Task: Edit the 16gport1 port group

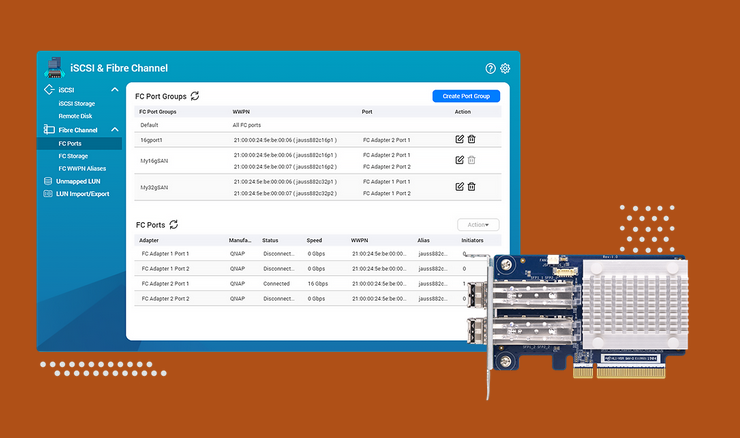Action: tap(459, 139)
